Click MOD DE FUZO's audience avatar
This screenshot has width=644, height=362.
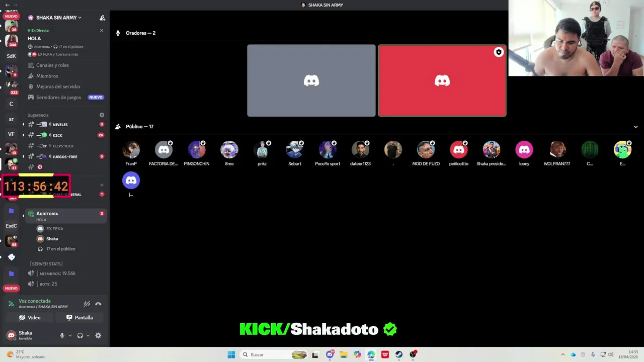coord(426,150)
